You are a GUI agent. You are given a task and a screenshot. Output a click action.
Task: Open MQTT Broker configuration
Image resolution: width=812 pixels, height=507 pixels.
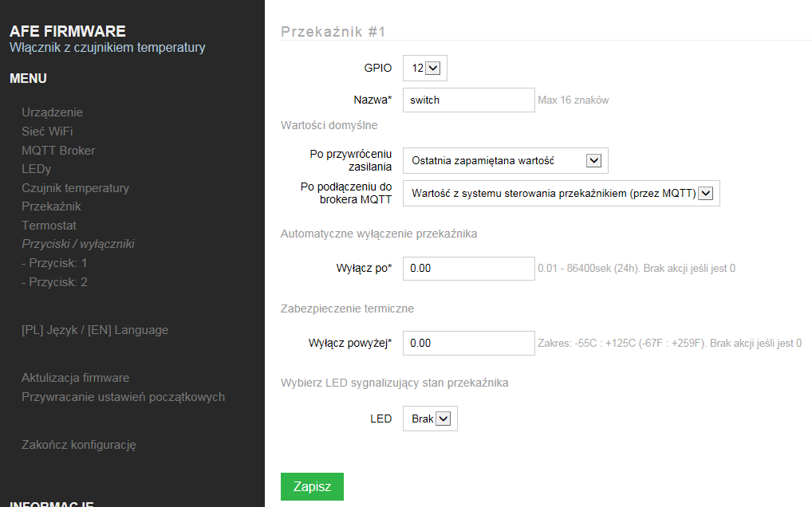(58, 151)
